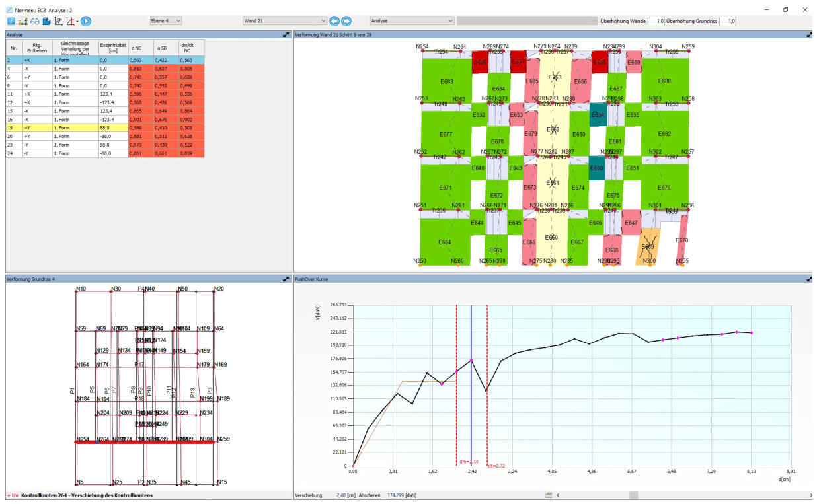Expand the Analyse combo box
The image size is (817, 504).
point(412,21)
